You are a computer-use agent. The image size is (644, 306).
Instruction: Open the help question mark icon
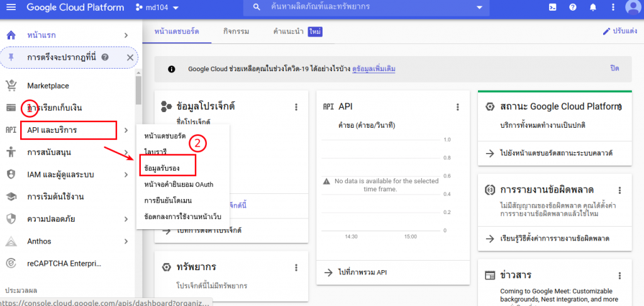coord(573,8)
